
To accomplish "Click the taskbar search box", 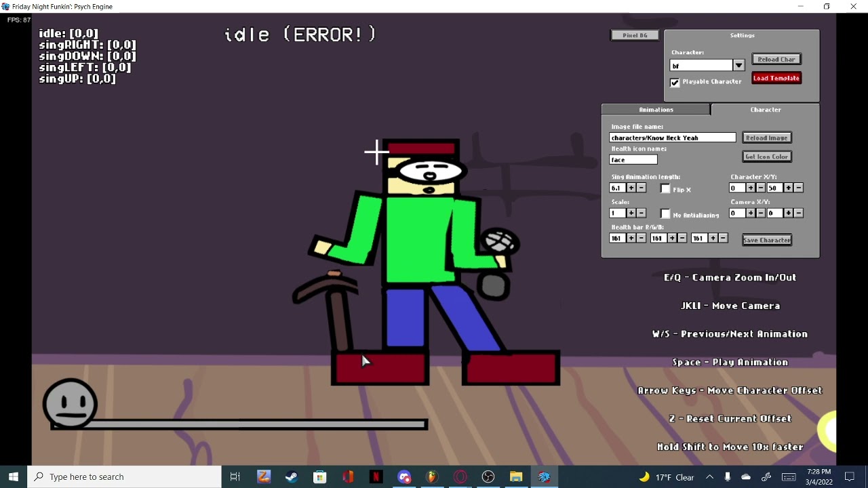I will [x=125, y=476].
